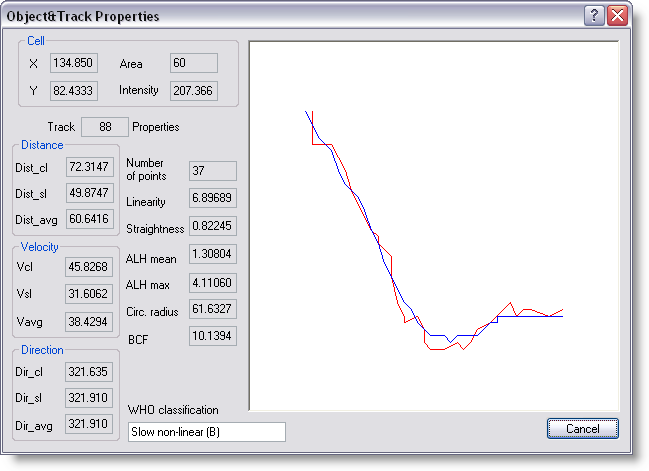Click the Dir_cl direction field
The height and width of the screenshot is (471, 649).
click(x=92, y=370)
